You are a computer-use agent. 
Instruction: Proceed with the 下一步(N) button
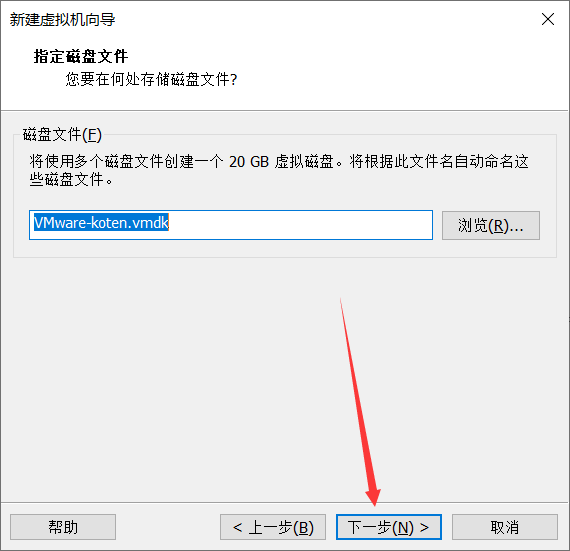(x=389, y=527)
